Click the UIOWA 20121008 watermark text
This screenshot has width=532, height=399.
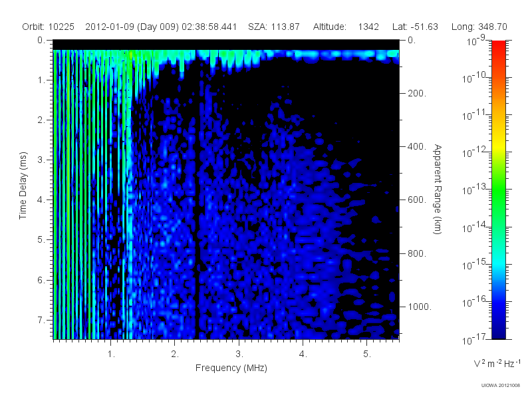501,385
